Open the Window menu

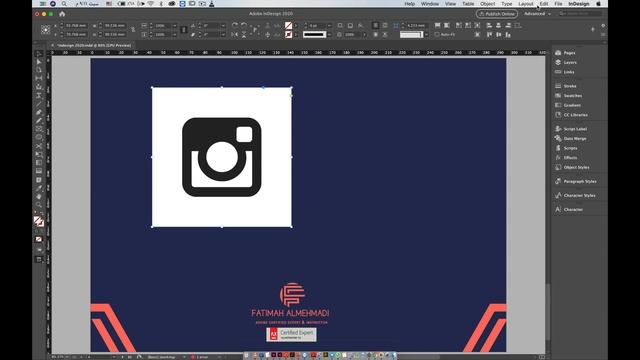[430, 4]
